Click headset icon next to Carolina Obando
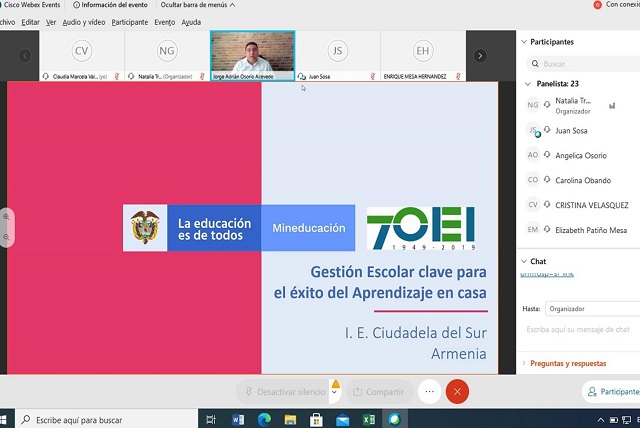Viewport: 640px width, 428px height. click(547, 180)
